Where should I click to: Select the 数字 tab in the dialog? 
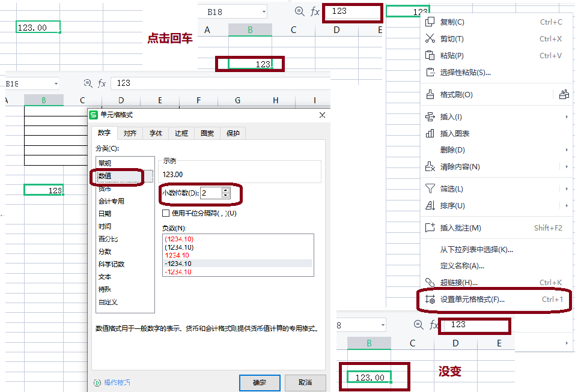pos(105,133)
